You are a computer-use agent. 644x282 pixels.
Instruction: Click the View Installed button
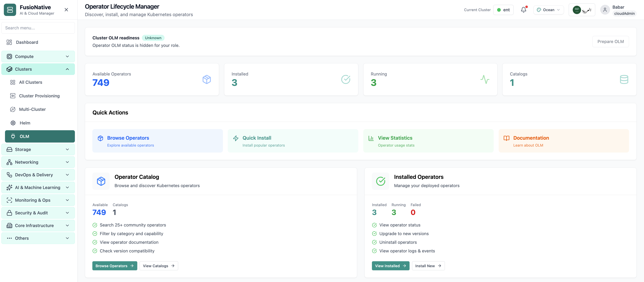(x=391, y=266)
